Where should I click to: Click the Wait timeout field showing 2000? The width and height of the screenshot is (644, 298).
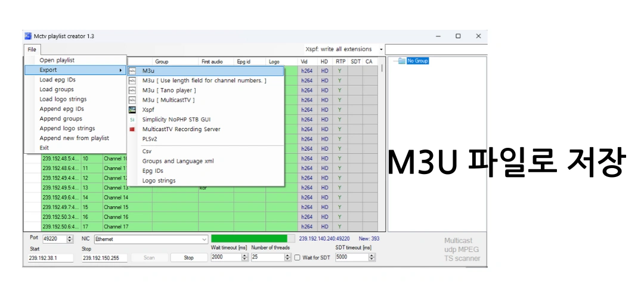coord(227,258)
